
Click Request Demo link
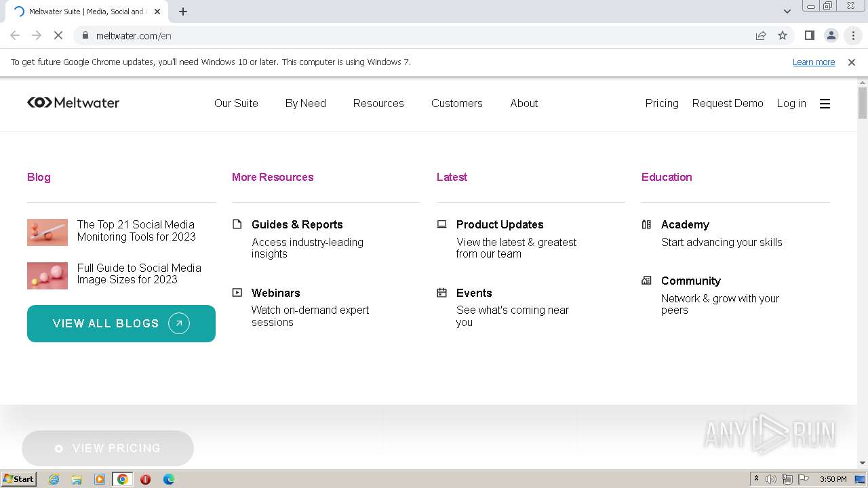tap(728, 103)
